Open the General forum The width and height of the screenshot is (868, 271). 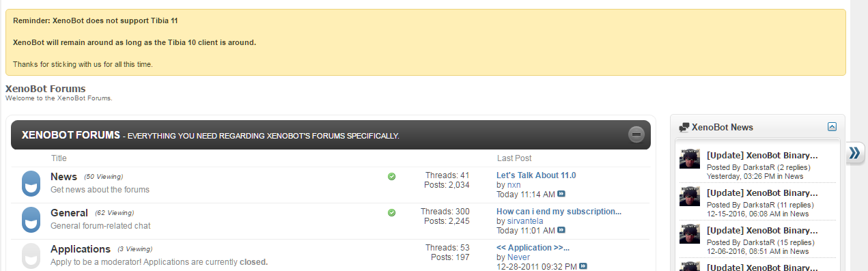point(69,212)
